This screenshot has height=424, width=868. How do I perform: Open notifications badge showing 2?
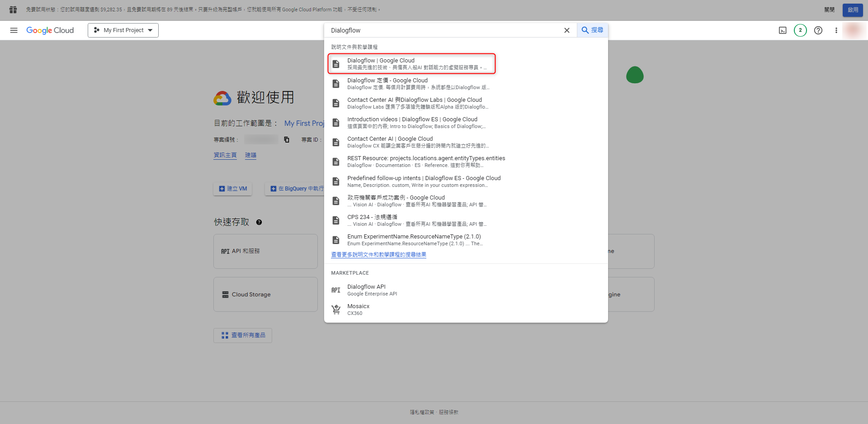click(x=800, y=30)
